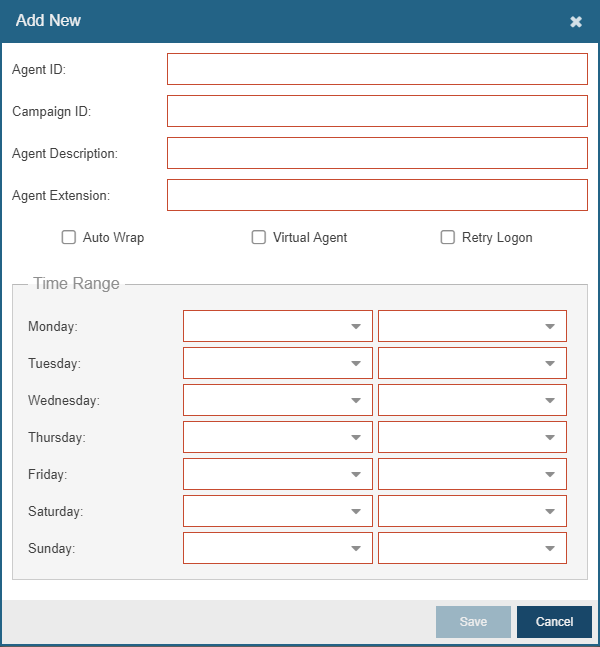Click the Cancel button
The width and height of the screenshot is (600, 647).
click(554, 621)
